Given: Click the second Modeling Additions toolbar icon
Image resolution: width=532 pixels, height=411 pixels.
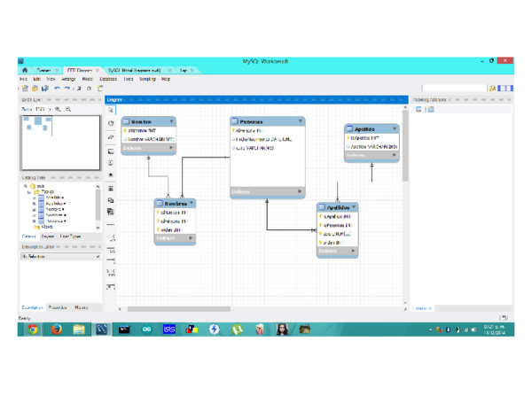Looking at the screenshot, I should [431, 110].
